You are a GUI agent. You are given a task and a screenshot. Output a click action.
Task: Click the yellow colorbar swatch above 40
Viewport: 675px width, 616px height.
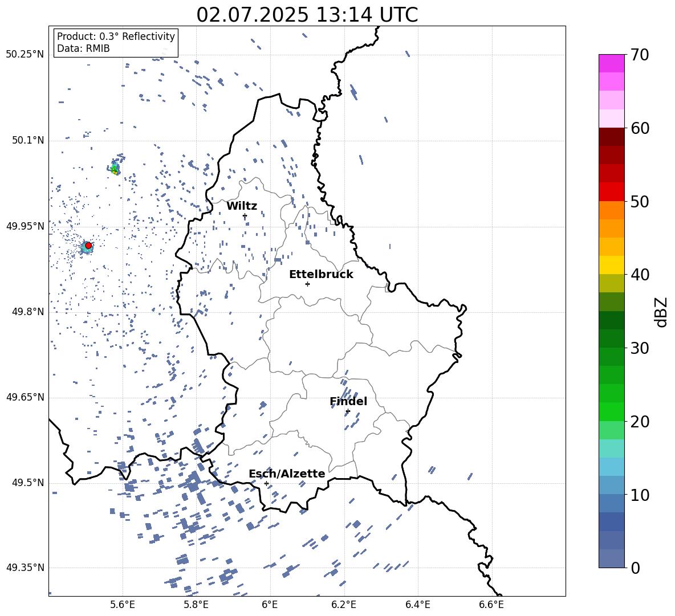tap(611, 265)
